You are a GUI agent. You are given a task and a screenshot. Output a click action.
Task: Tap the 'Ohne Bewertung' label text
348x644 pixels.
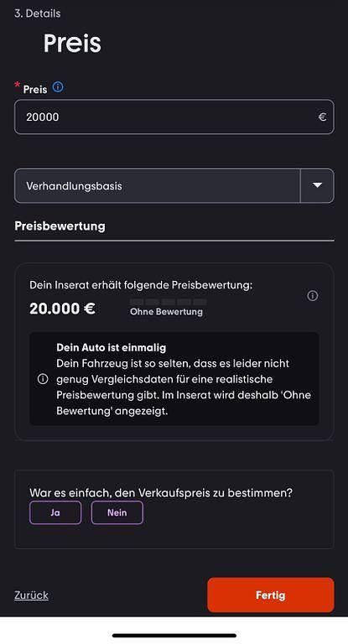click(166, 312)
